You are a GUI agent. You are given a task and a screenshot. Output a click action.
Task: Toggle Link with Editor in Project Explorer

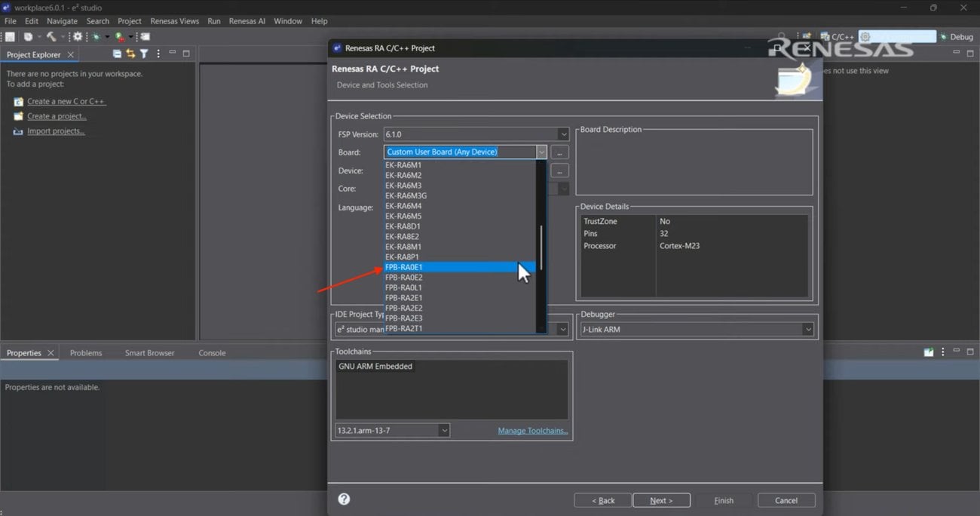coord(130,54)
